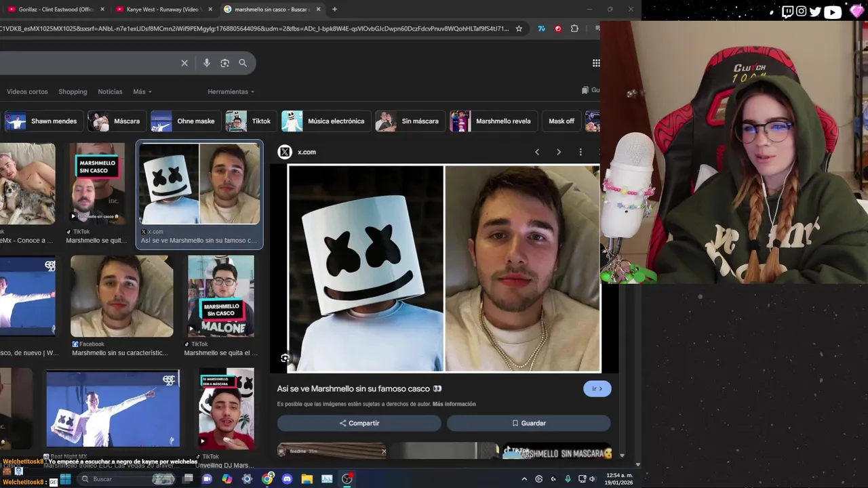Click the Ir visit button

(597, 388)
